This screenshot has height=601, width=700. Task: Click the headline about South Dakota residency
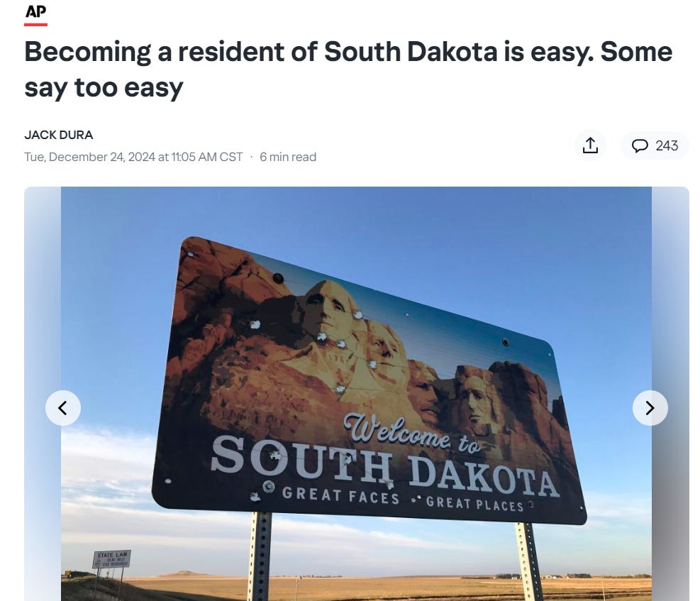click(x=348, y=70)
